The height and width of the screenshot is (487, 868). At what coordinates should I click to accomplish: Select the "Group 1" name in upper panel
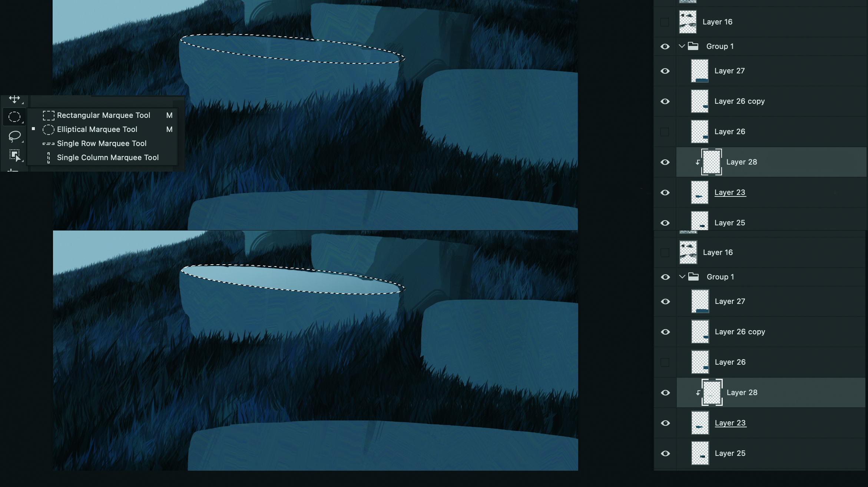tap(720, 46)
